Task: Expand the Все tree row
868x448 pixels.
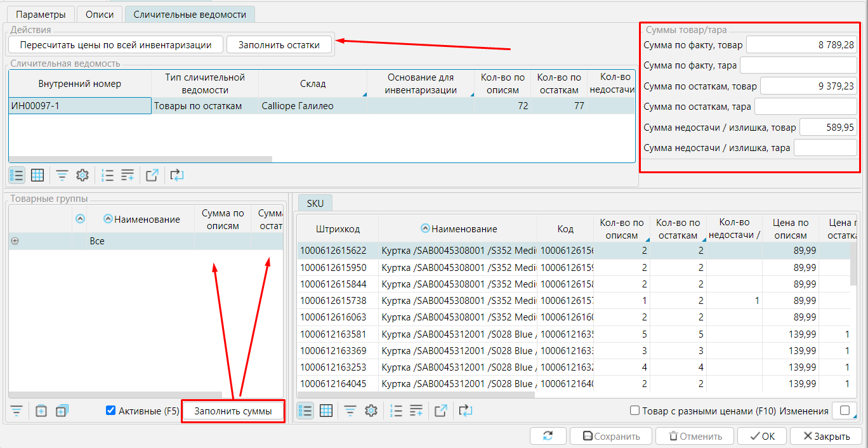Action: click(x=15, y=241)
